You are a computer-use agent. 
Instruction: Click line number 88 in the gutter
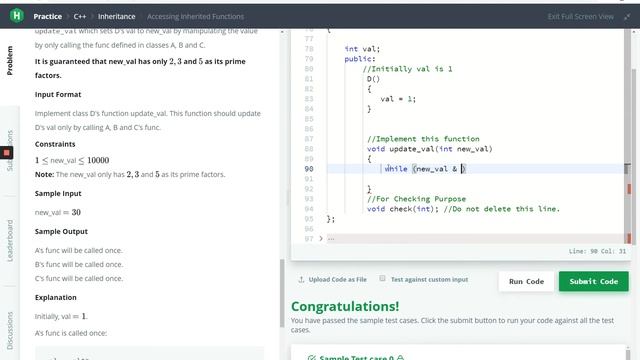(309, 149)
